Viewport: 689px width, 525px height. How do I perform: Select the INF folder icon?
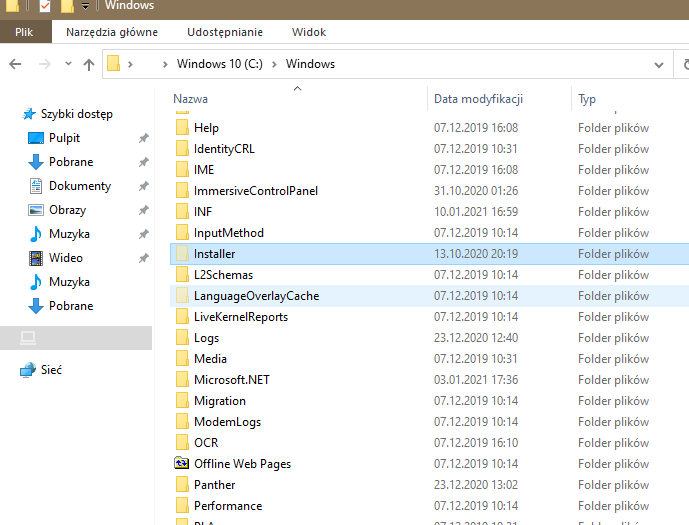pyautogui.click(x=182, y=212)
